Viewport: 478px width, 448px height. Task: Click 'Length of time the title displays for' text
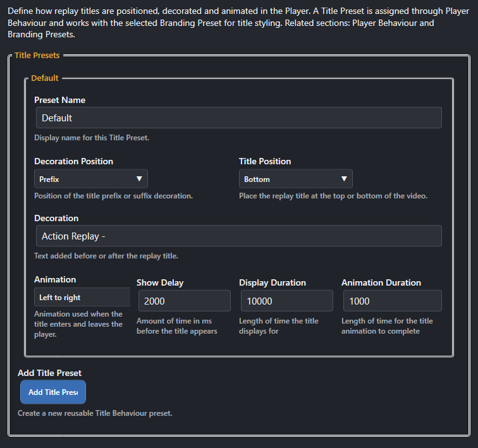pos(279,326)
